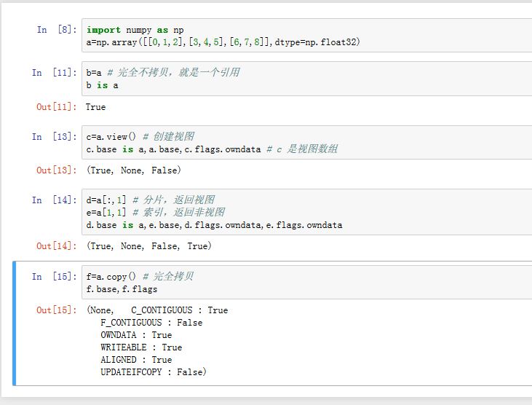Viewport: 532px width, 405px height.
Task: Click the OWNDATA : True output line
Action: [136, 335]
